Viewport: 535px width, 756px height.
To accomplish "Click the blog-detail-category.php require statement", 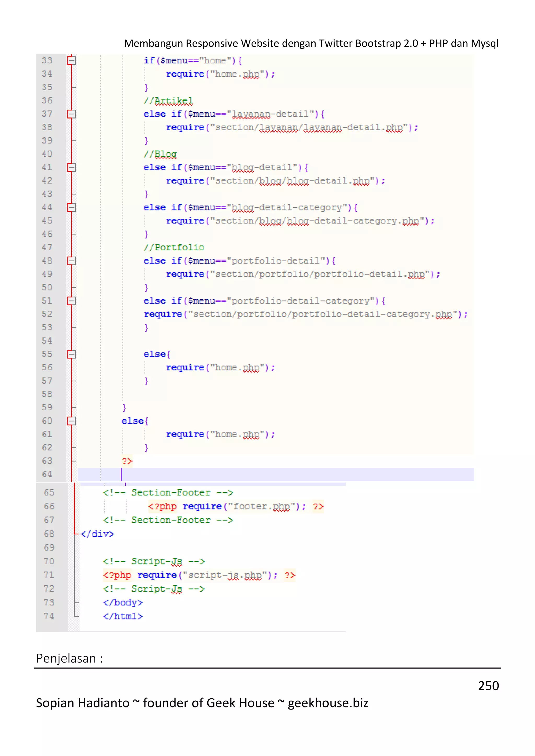I will (300, 221).
